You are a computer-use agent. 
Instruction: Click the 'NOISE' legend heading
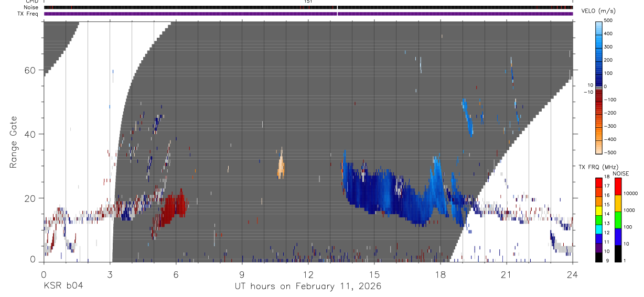621,173
